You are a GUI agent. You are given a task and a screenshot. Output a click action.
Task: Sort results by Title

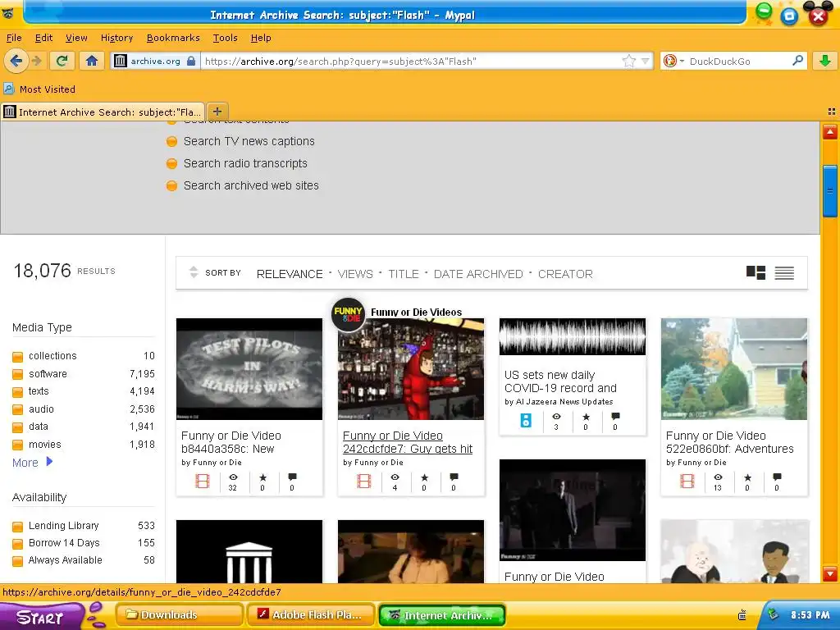click(404, 274)
